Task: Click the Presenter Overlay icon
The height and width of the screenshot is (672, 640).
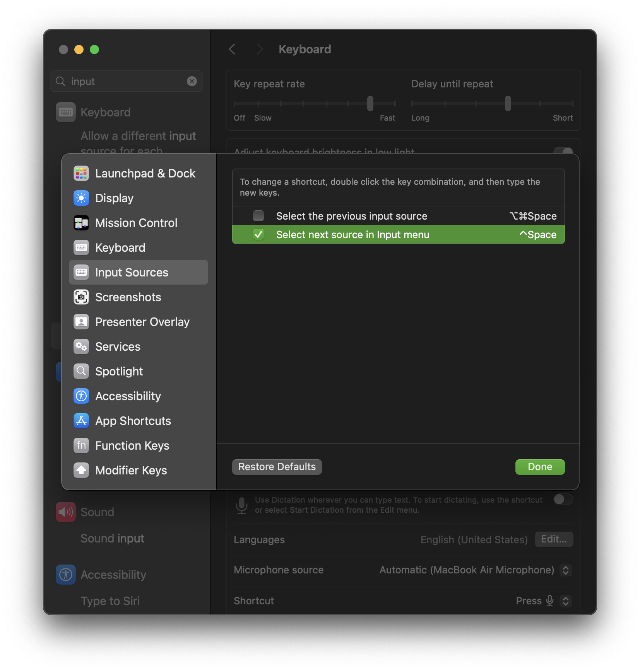Action: click(81, 322)
